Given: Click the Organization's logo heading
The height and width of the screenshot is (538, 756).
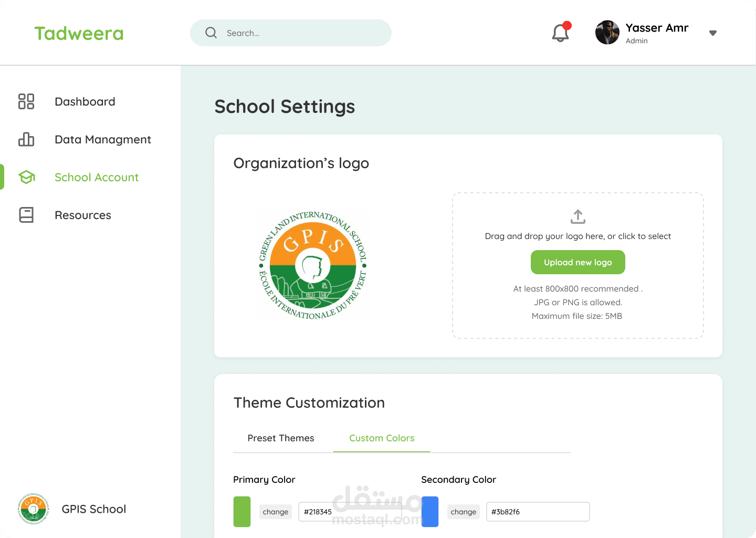Looking at the screenshot, I should coord(301,163).
